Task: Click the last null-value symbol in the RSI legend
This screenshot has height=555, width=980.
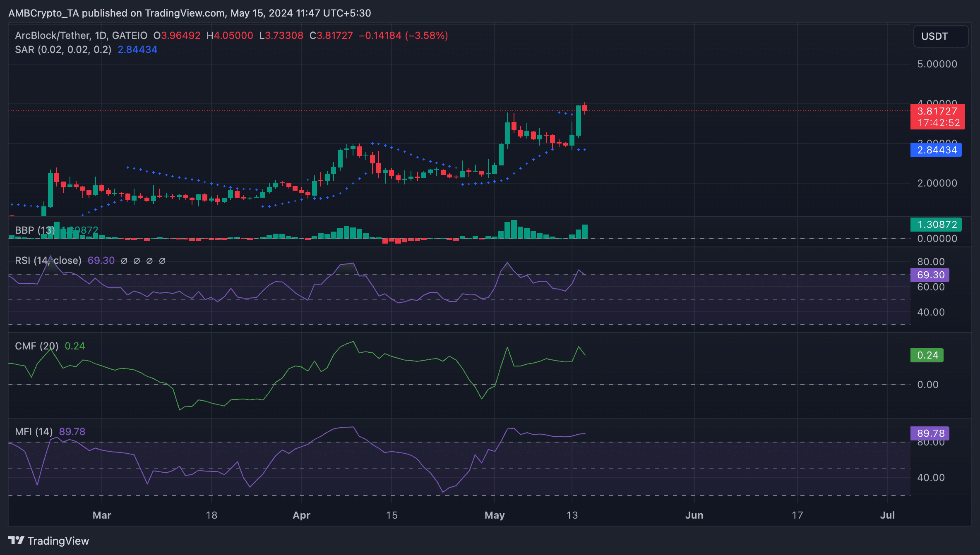Action: tap(162, 261)
